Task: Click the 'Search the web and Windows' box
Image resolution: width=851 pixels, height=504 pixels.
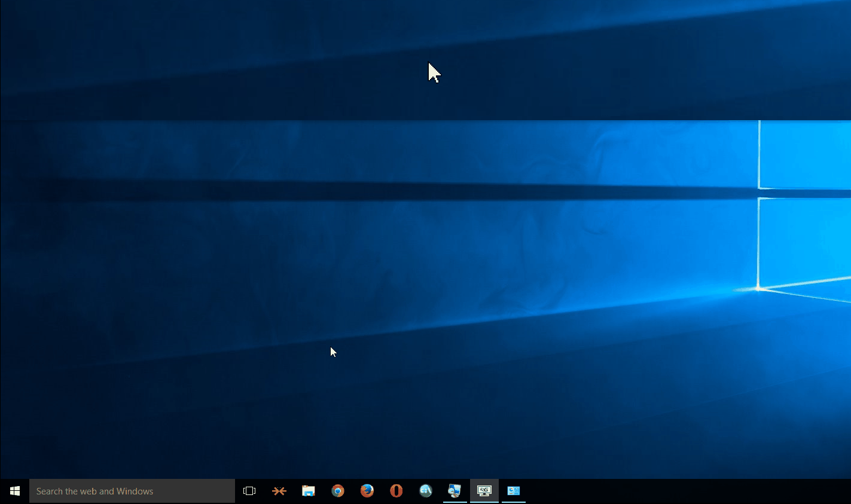Action: pos(132,491)
